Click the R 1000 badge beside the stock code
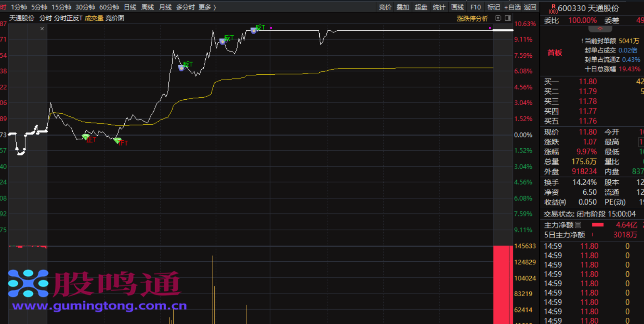Image resolution: width=644 pixels, height=324 pixels. [553, 9]
